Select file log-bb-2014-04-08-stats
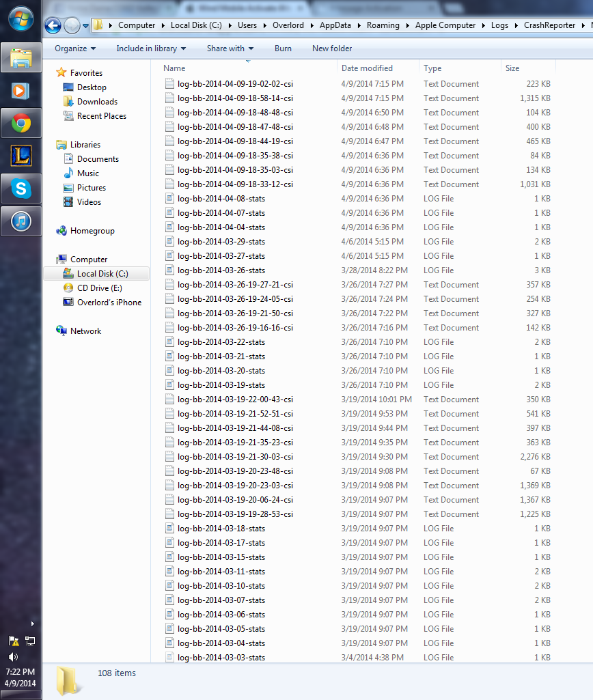Screen dimensions: 593x700 [221, 198]
